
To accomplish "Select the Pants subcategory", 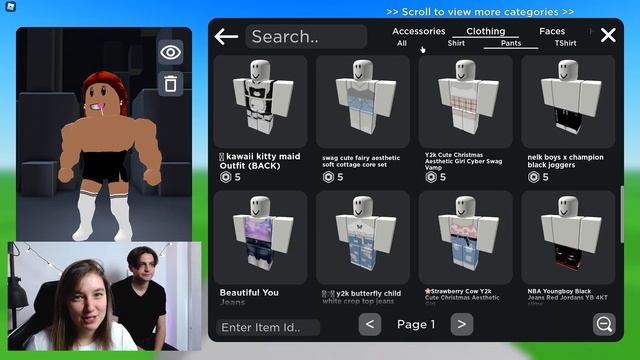I will (511, 43).
